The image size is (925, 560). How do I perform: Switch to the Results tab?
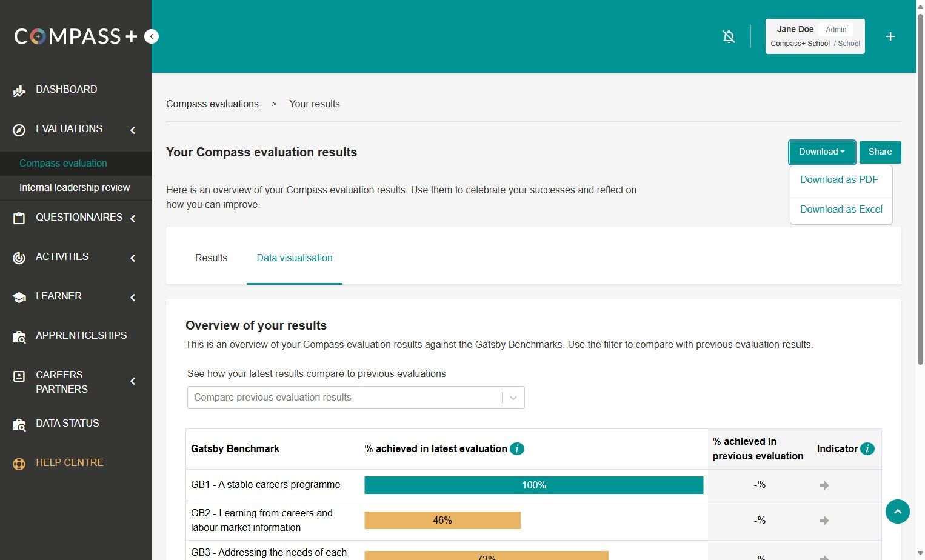point(211,258)
